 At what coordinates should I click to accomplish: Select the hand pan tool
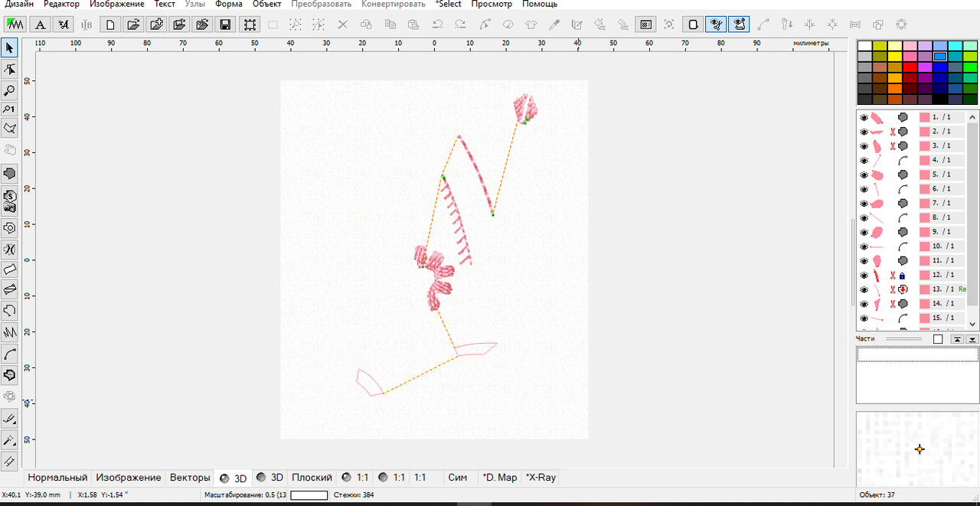pos(10,149)
